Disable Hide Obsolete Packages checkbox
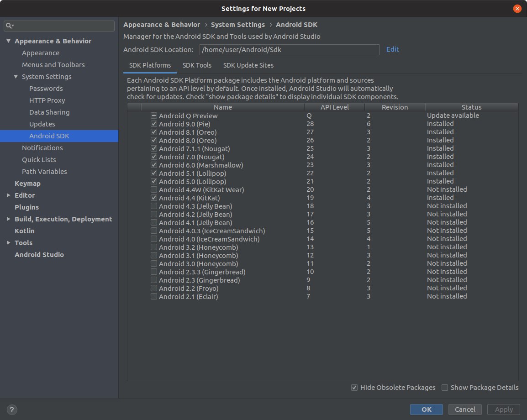 (354, 388)
